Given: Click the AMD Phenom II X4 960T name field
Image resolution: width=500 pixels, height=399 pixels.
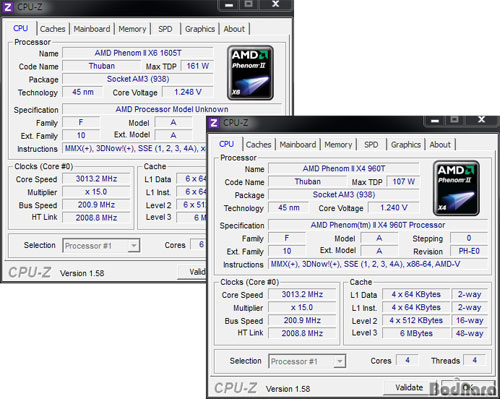Looking at the screenshot, I should click(x=344, y=169).
